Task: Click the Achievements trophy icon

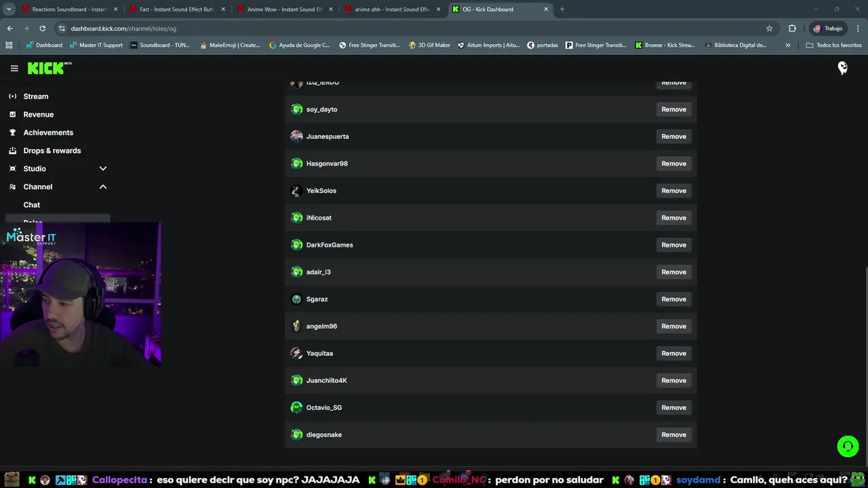Action: click(12, 132)
